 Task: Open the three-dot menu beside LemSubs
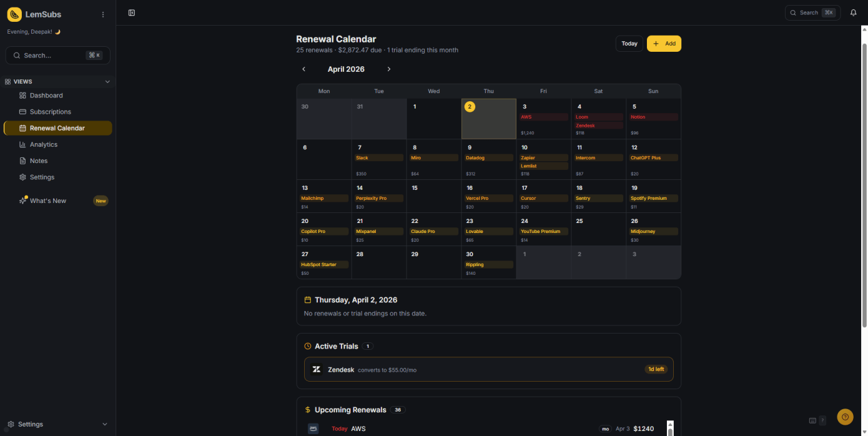[x=103, y=14]
